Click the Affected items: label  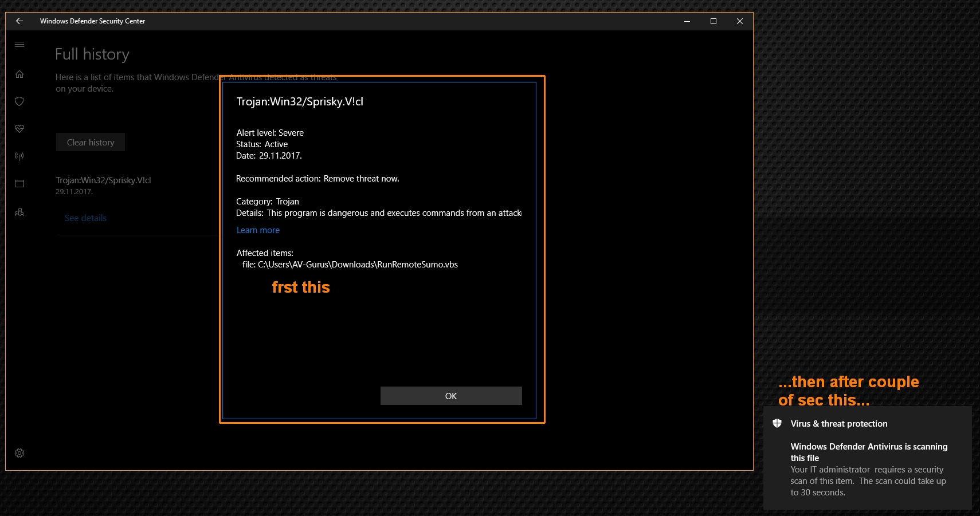(x=265, y=253)
